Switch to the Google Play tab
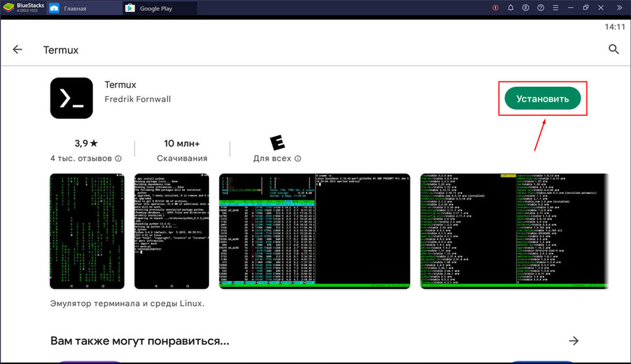The image size is (631, 364). tap(160, 8)
